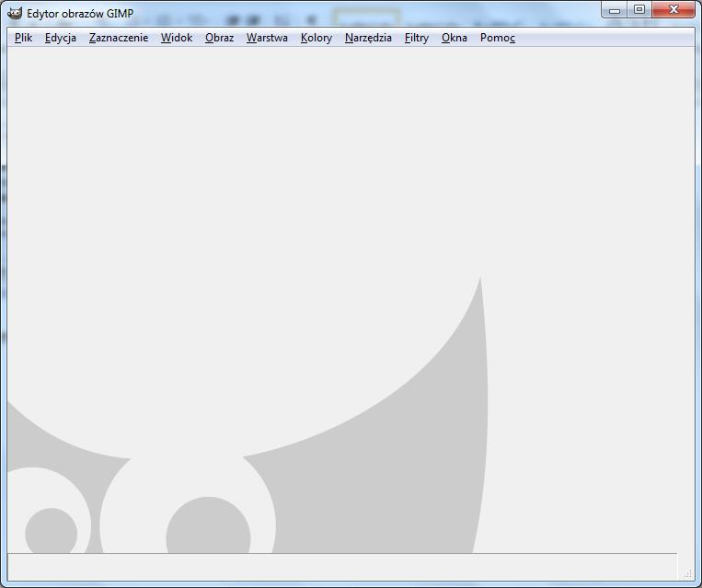Open the Narzędzia menu
The image size is (702, 588).
pos(368,38)
